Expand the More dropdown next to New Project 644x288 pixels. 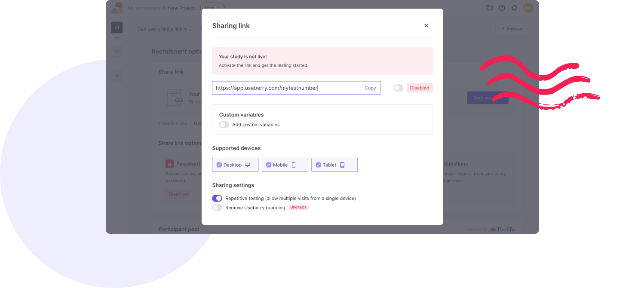[x=212, y=8]
